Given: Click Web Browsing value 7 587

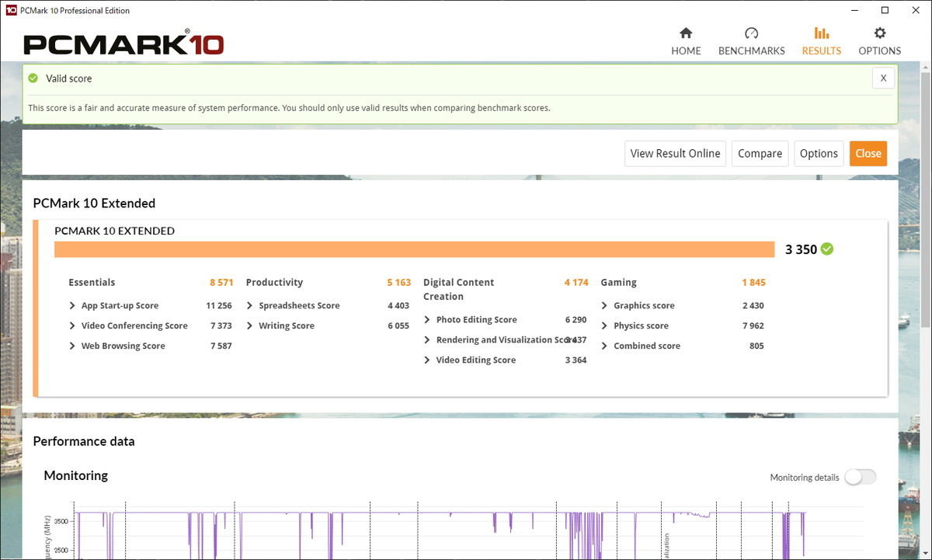Looking at the screenshot, I should 221,346.
